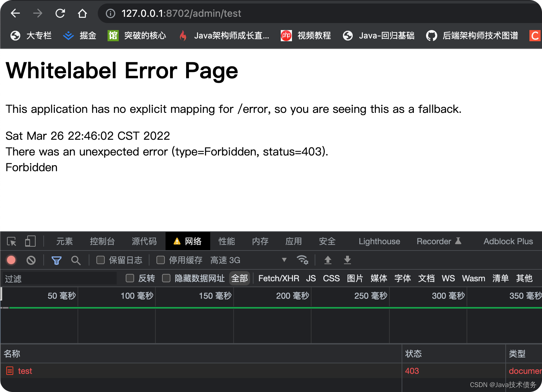Filter requests by 清单

coord(500,278)
